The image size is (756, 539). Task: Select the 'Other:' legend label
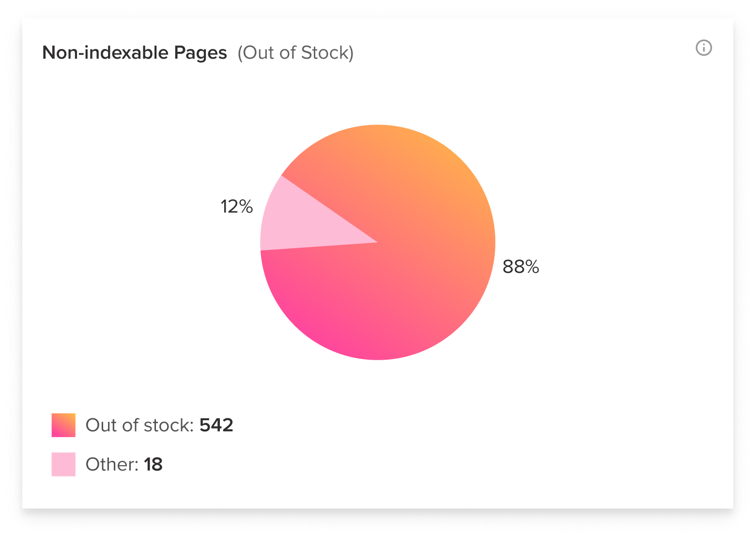(x=112, y=464)
